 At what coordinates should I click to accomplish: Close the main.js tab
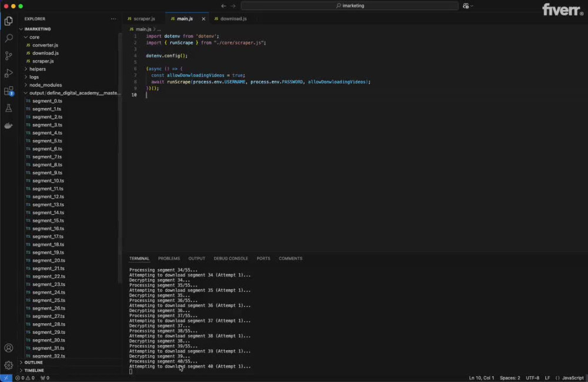click(x=203, y=19)
